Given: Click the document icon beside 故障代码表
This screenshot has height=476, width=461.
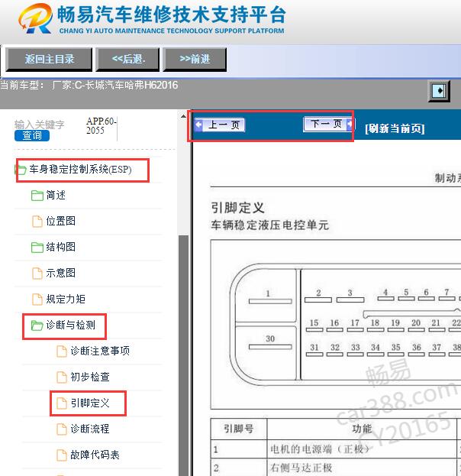Looking at the screenshot, I should (x=62, y=455).
